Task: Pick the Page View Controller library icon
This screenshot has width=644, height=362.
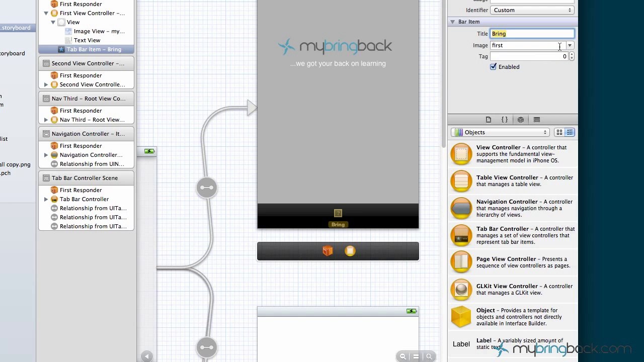Action: [x=461, y=262]
